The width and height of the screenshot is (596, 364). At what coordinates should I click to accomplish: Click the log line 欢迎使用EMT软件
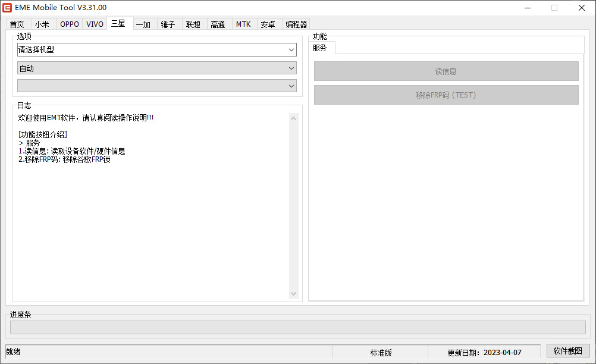(x=86, y=118)
